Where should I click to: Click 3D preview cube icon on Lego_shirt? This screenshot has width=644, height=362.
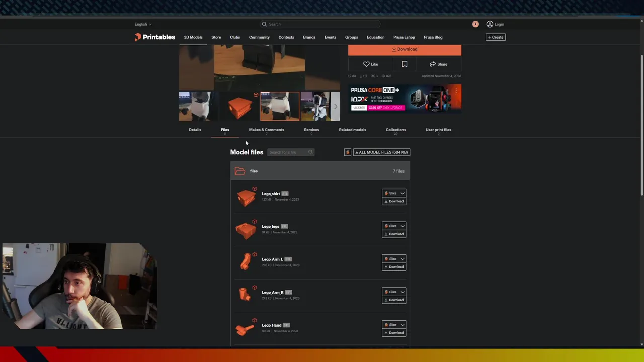point(254,189)
